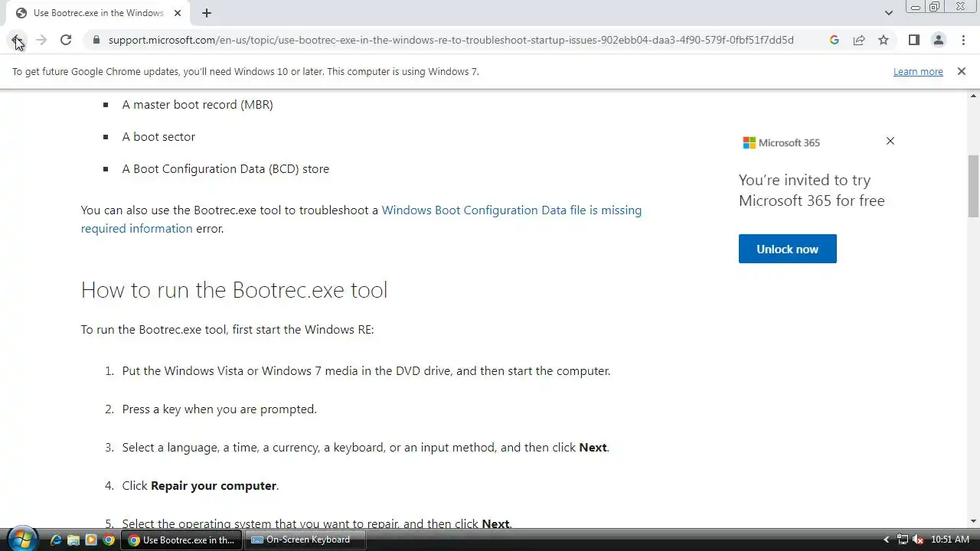Screen dimensions: 980x551
Task: Click 'A boot sector' bullet text
Action: click(x=158, y=136)
